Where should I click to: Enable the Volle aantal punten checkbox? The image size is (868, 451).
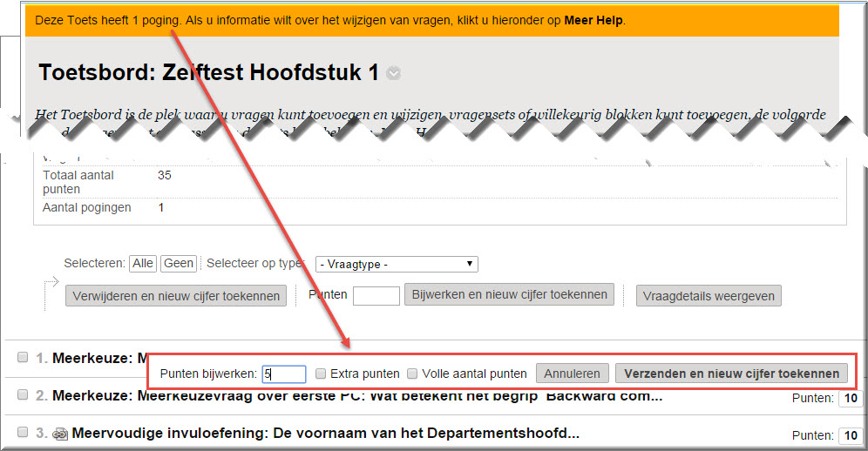(x=412, y=374)
